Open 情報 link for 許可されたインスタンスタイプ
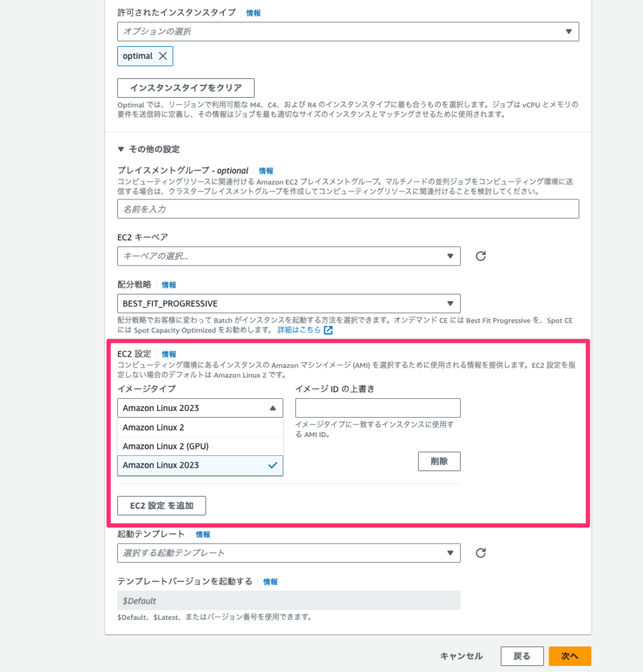 pos(253,13)
